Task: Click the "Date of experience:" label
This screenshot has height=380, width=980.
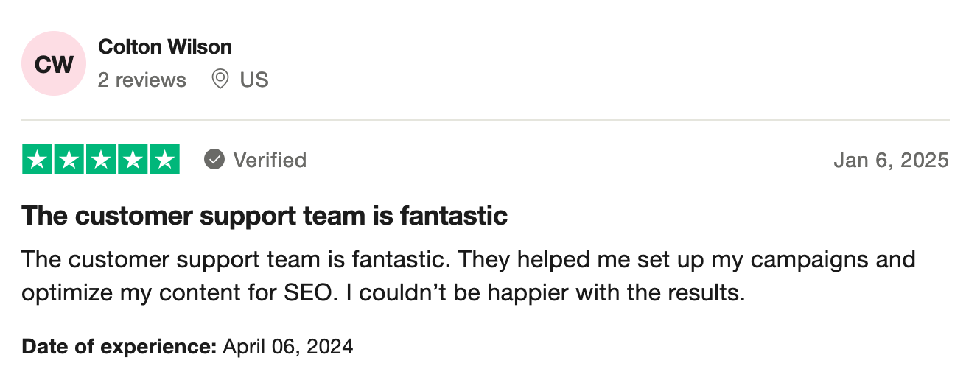Action: coord(119,346)
